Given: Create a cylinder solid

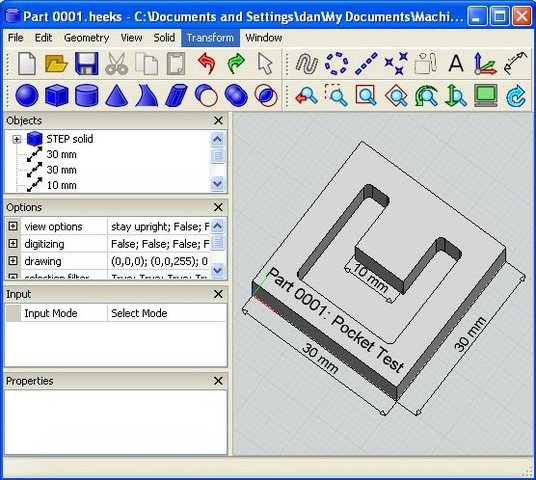Looking at the screenshot, I should (87, 95).
